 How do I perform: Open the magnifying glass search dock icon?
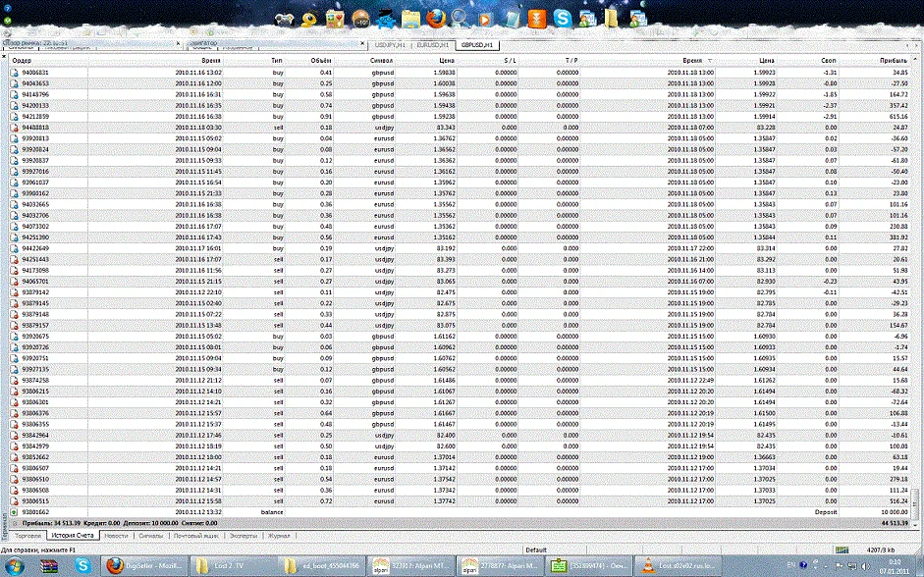click(x=461, y=19)
